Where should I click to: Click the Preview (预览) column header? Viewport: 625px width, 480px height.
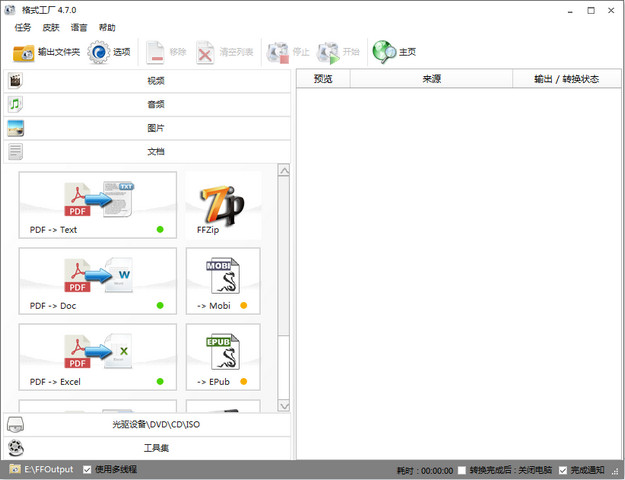(x=323, y=79)
